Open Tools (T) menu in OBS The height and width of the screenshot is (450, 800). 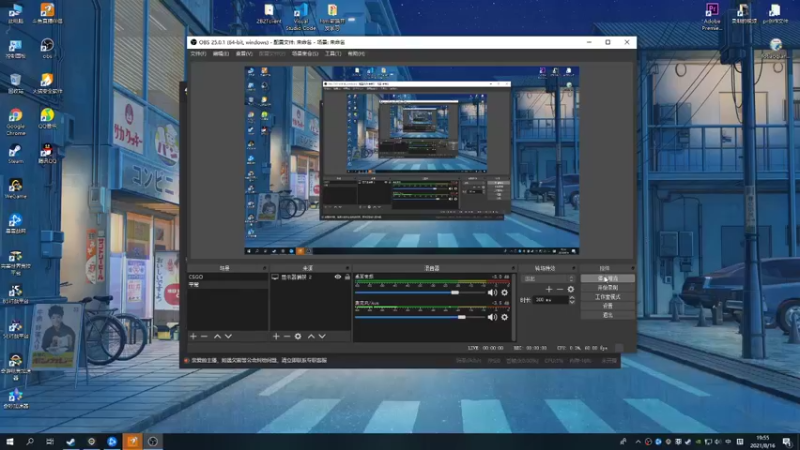[x=333, y=54]
